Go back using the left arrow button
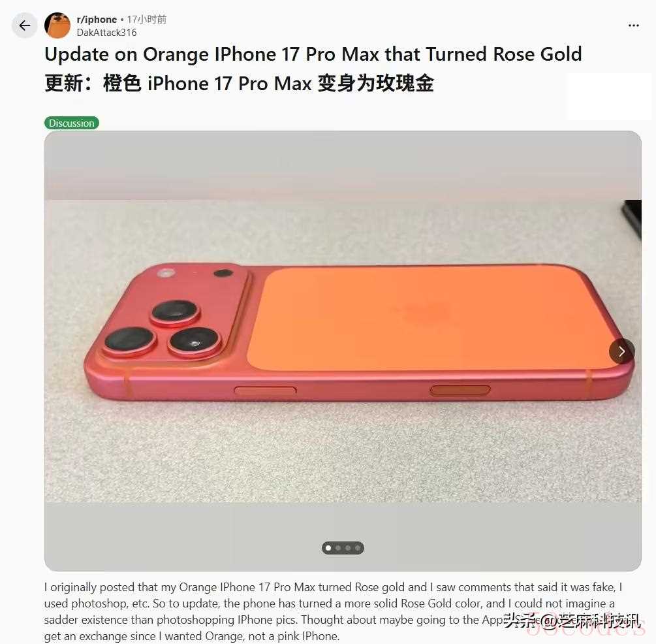 tap(25, 25)
